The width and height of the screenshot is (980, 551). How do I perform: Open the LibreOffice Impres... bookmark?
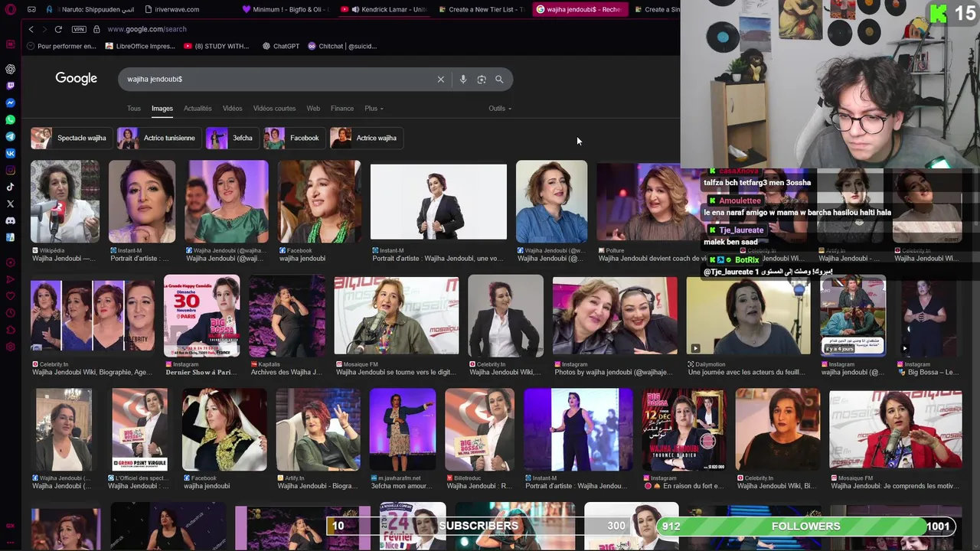[x=139, y=46]
